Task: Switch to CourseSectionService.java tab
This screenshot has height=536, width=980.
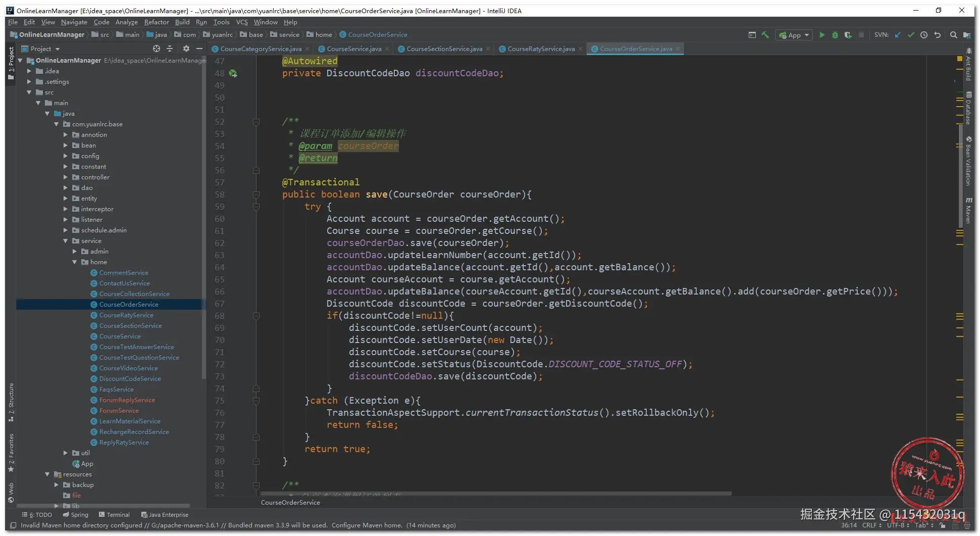Action: point(444,49)
